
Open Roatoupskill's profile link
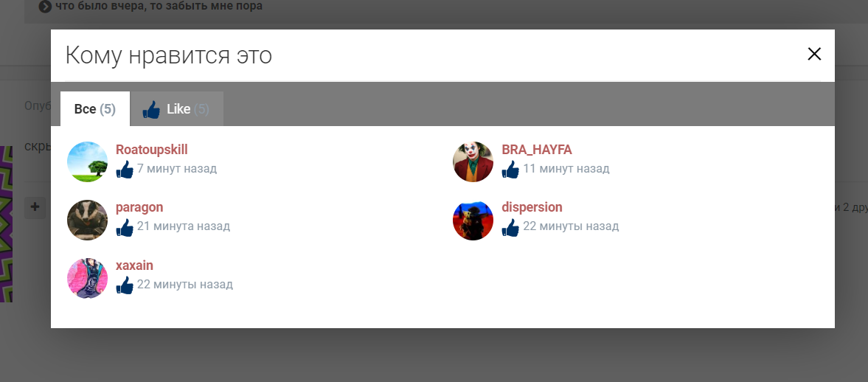[151, 150]
